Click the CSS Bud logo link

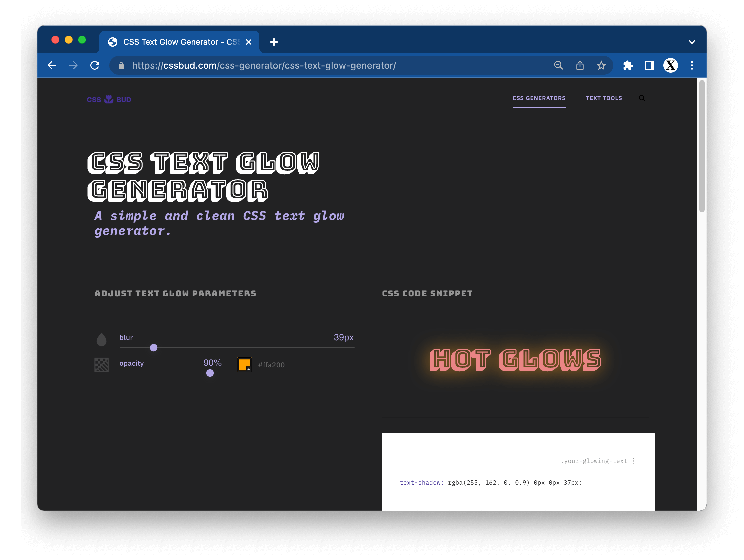(109, 100)
